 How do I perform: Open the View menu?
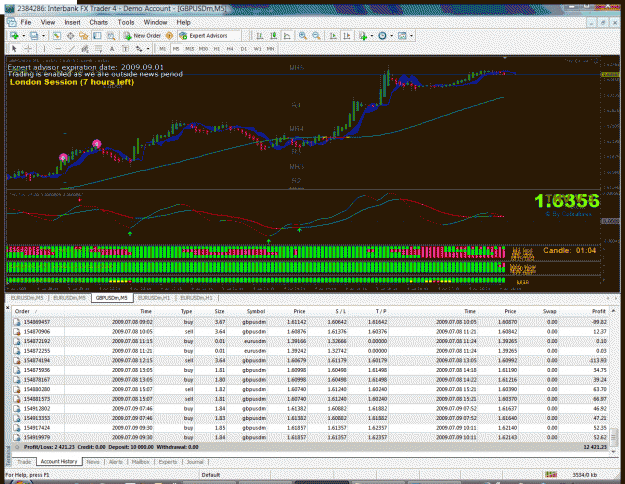(48, 22)
